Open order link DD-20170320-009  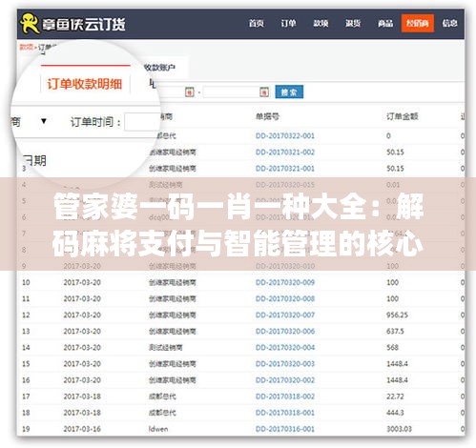click(285, 282)
